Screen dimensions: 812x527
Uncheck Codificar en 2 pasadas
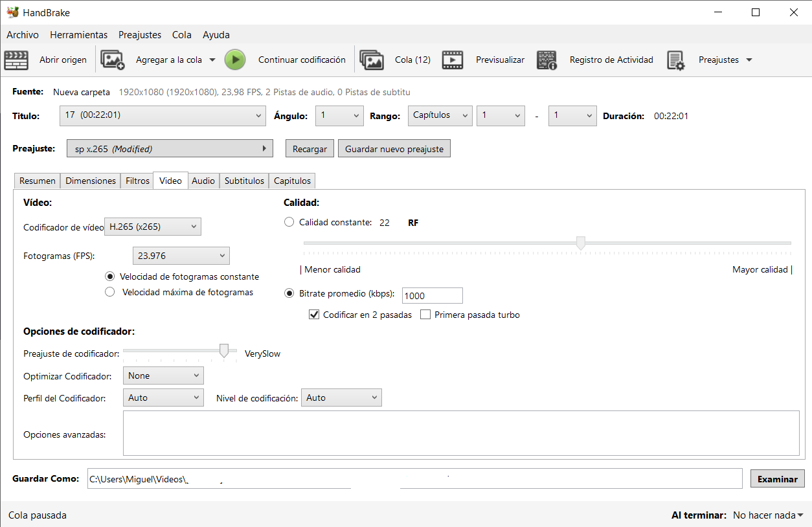pyautogui.click(x=314, y=315)
